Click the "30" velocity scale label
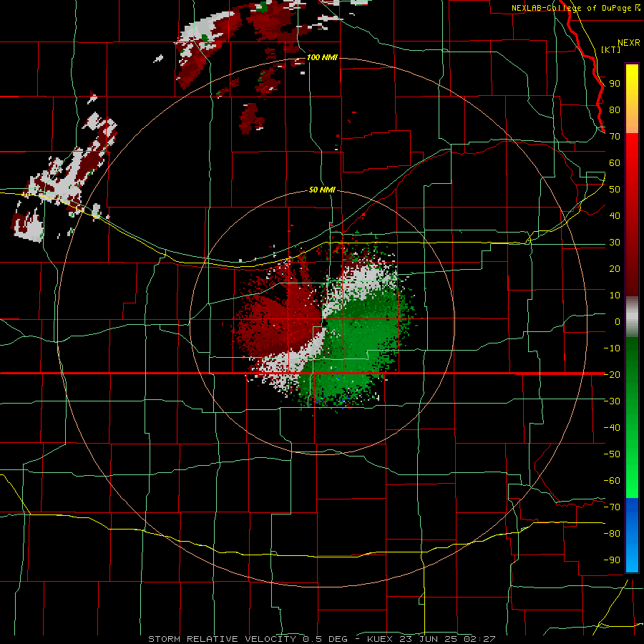This screenshot has height=644, width=644. (615, 243)
